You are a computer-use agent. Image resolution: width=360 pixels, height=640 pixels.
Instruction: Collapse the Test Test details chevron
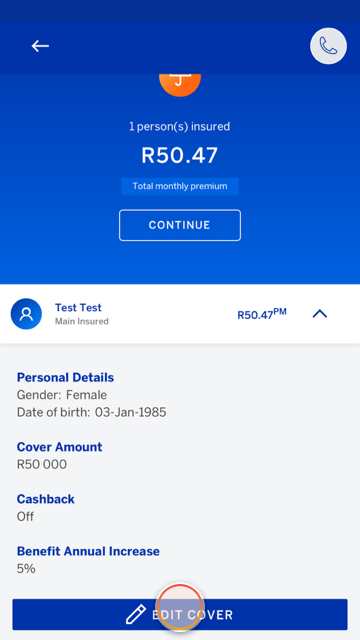320,313
